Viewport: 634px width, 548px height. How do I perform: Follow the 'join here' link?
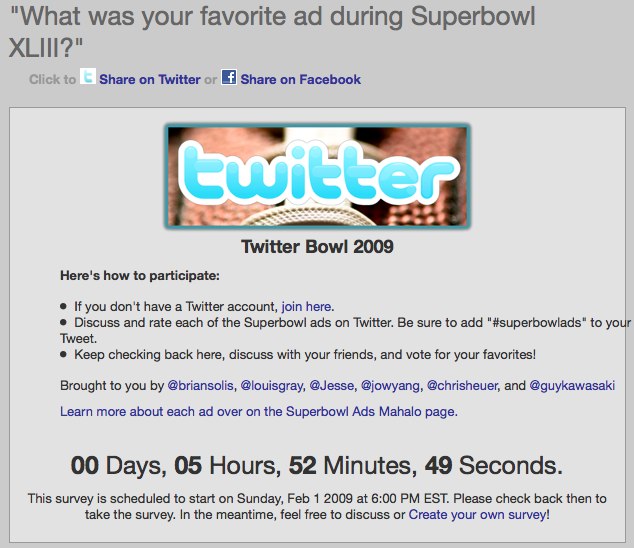coord(306,307)
